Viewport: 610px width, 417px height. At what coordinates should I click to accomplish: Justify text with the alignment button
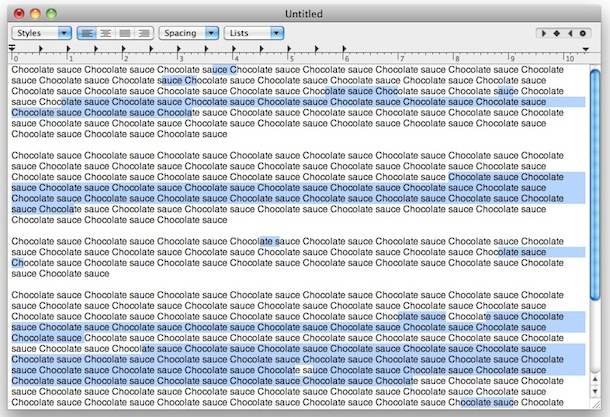[125, 33]
